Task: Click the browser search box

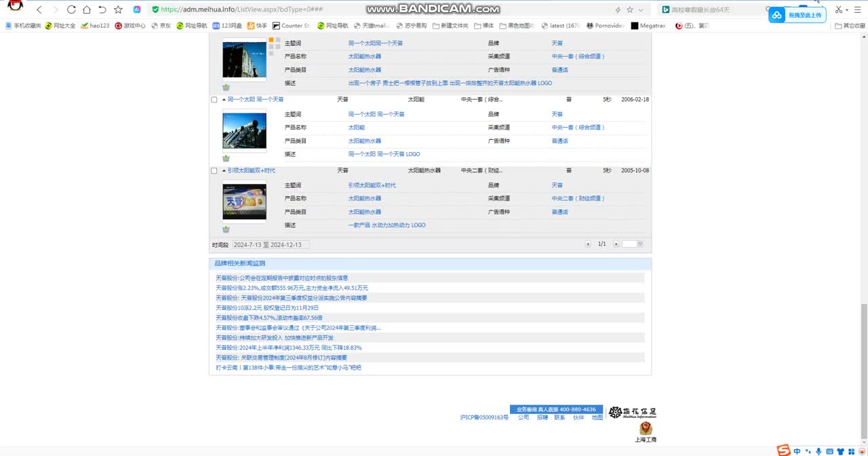Action: click(711, 9)
